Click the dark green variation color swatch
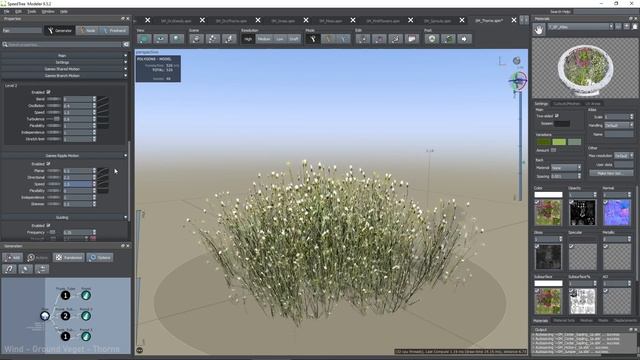 543,142
